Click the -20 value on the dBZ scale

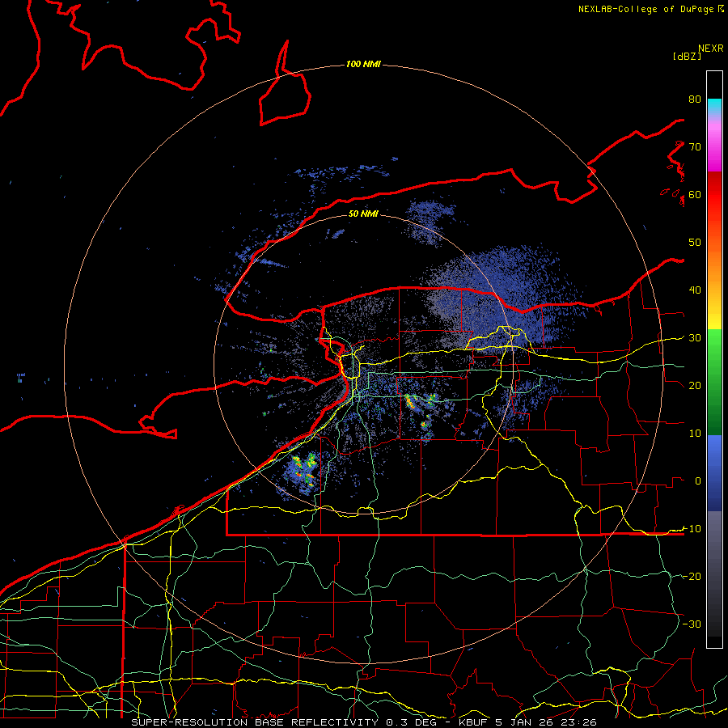point(692,577)
